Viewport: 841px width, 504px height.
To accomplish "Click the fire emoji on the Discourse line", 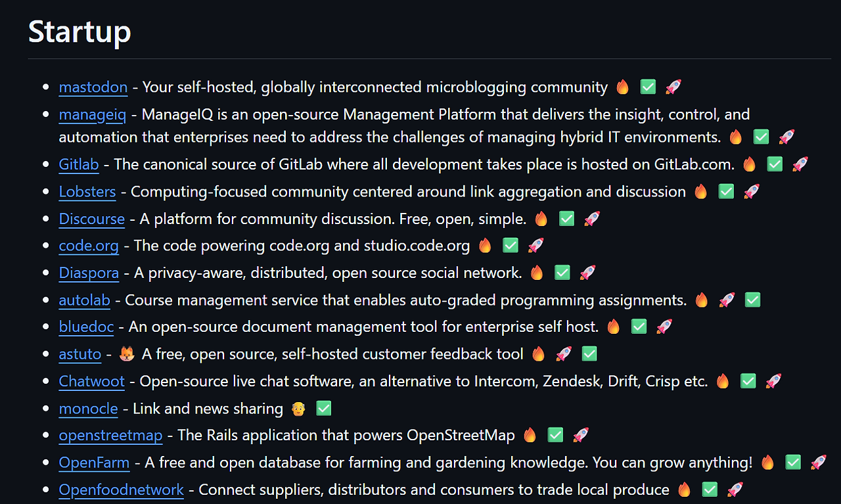I will pos(541,219).
